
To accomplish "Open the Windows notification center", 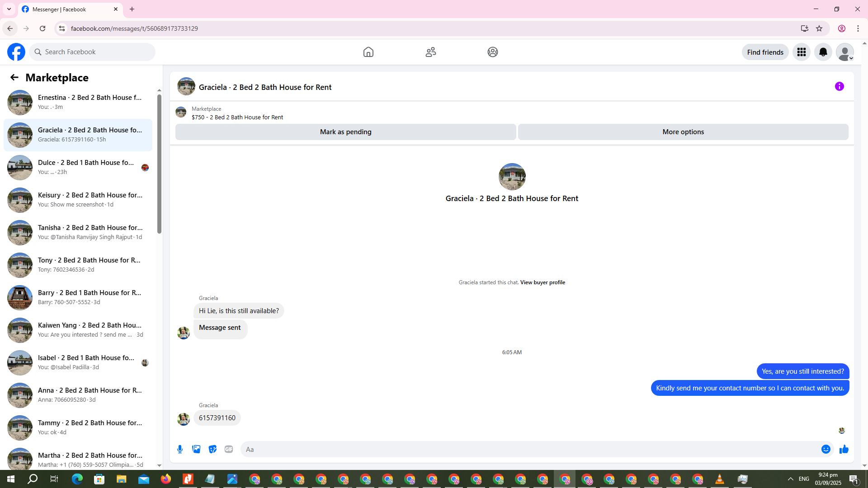I will tap(854, 479).
